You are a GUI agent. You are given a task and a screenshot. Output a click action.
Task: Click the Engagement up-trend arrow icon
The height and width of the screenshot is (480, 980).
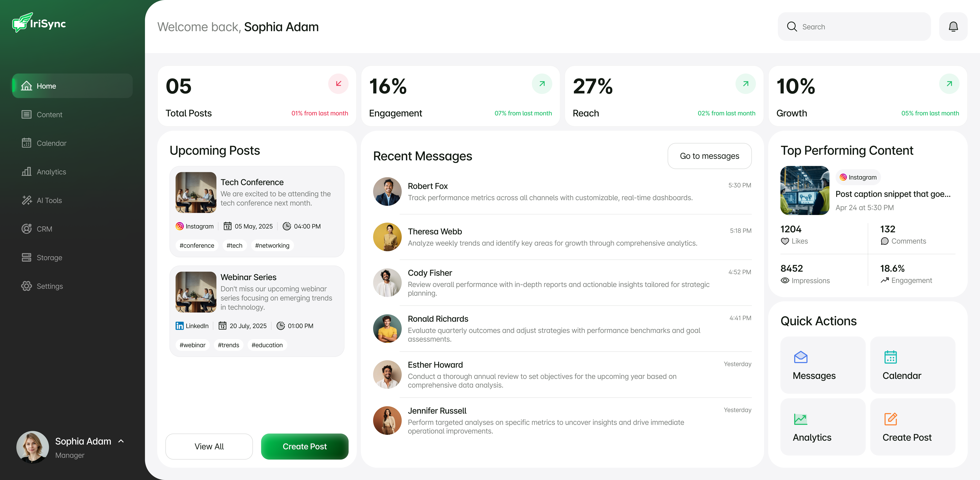[x=542, y=83]
